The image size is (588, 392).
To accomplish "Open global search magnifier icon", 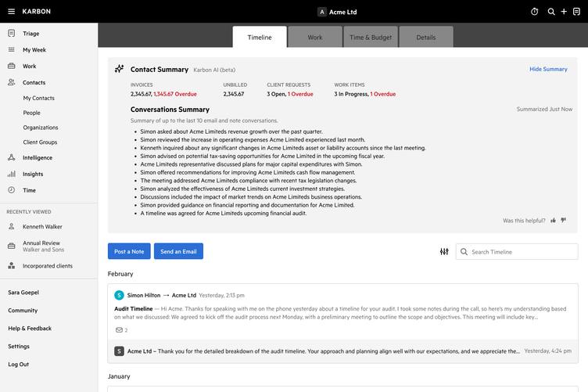I will point(551,12).
